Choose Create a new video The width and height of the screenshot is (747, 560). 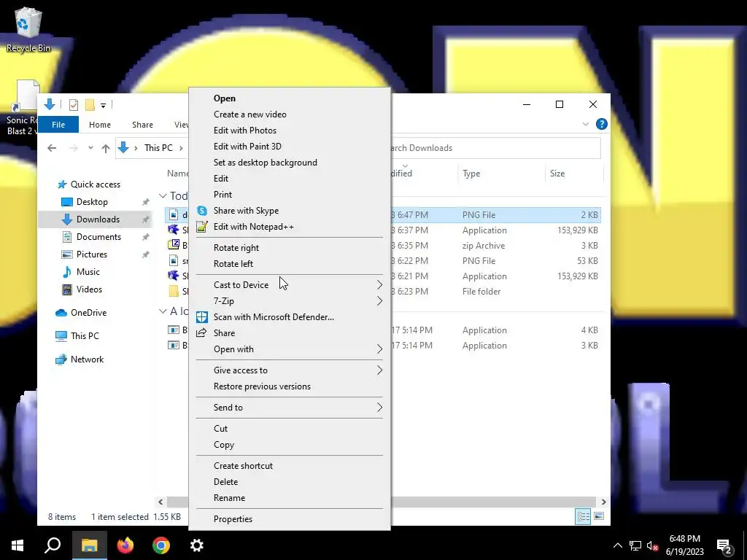pyautogui.click(x=290, y=114)
